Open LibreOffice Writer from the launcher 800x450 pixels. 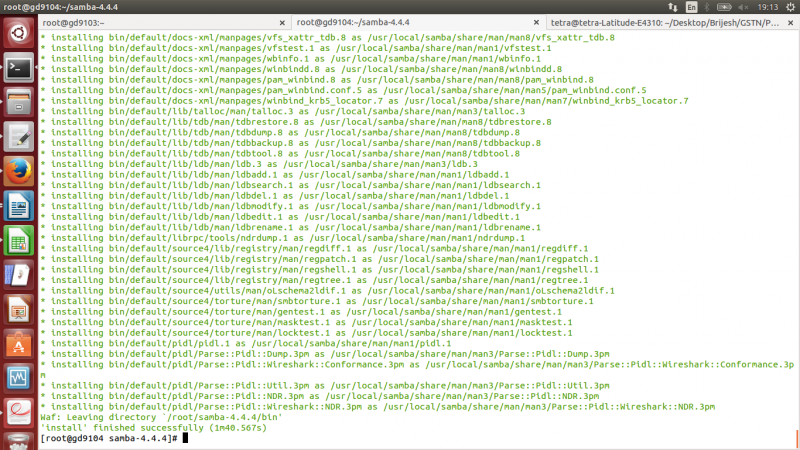(19, 206)
